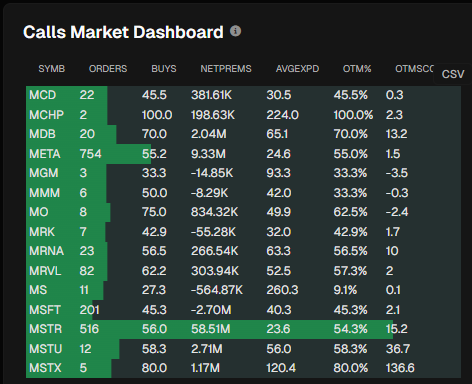This screenshot has width=472, height=384.
Task: Click MSTX net premium 1.17M
Action: 205,368
